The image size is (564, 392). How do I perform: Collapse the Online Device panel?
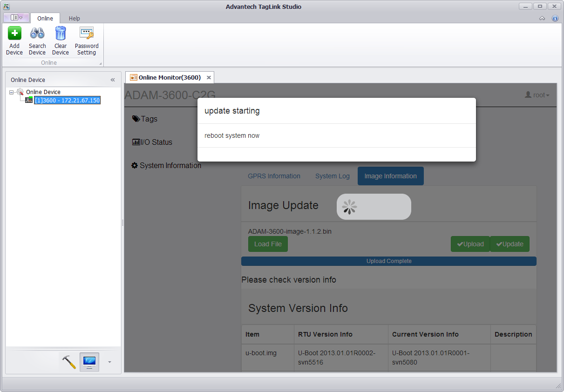[x=113, y=80]
